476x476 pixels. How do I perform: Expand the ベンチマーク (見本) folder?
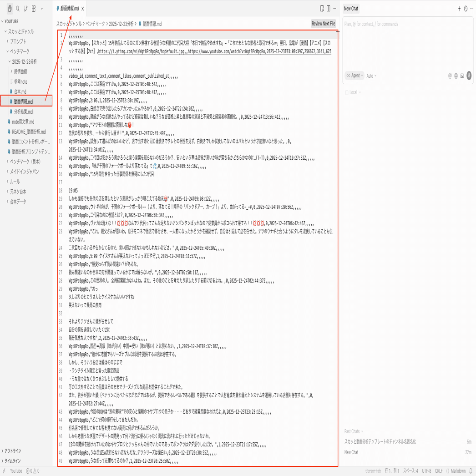pos(26,162)
